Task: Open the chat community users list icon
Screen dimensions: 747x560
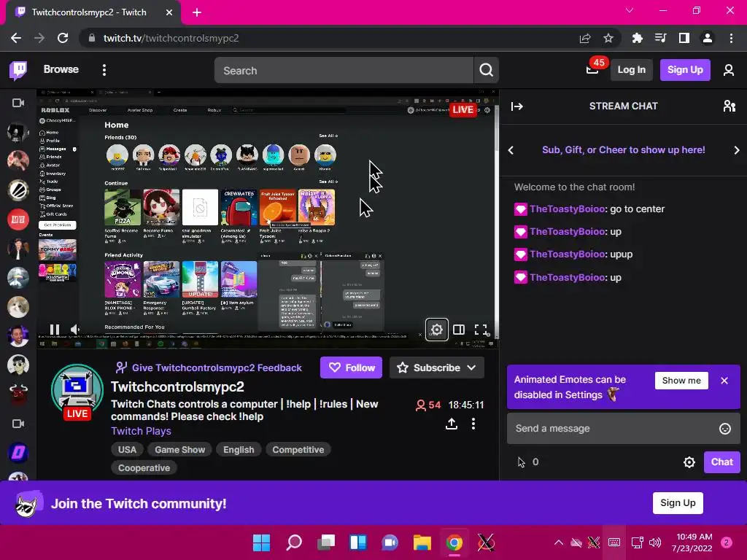Action: [729, 106]
